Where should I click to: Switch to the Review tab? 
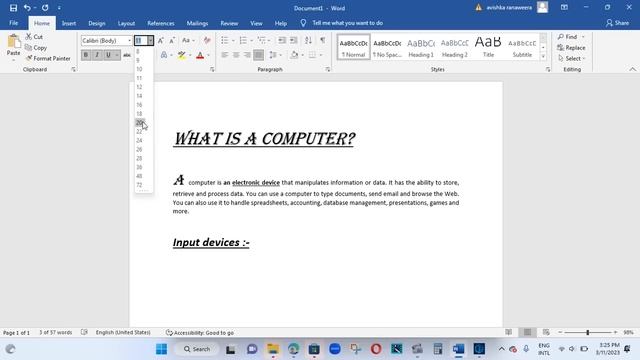click(229, 23)
